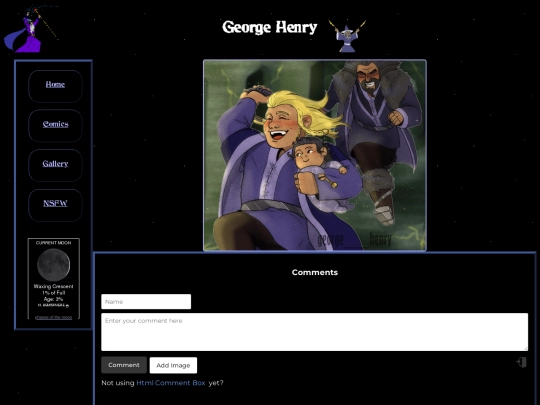Click the login icon in comments box
The image size is (540, 405).
point(521,362)
